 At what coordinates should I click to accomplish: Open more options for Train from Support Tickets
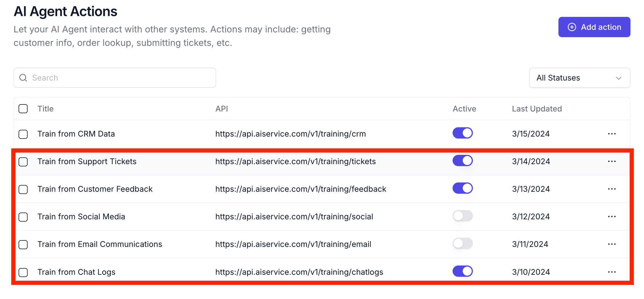[x=612, y=161]
